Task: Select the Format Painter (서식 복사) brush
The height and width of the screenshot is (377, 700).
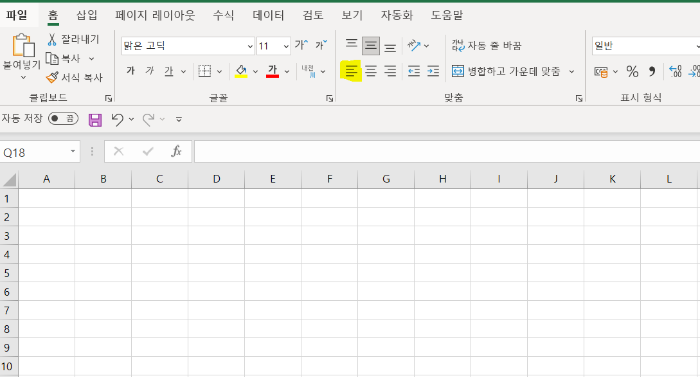Action: coord(52,77)
